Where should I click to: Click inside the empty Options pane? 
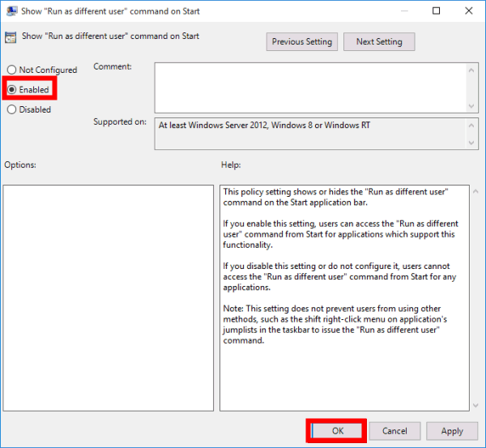click(108, 297)
